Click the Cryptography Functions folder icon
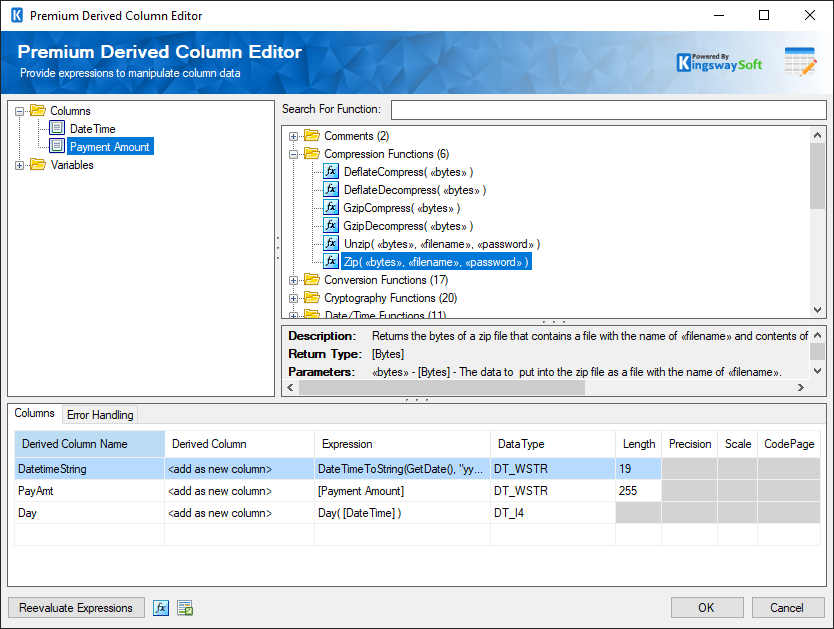 pos(312,298)
